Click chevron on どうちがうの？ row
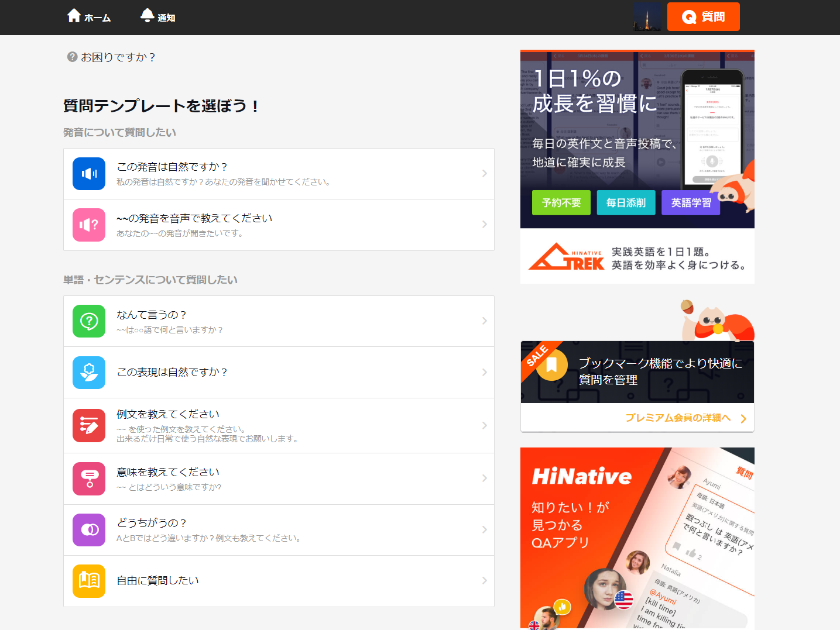This screenshot has height=630, width=840. coord(484,529)
